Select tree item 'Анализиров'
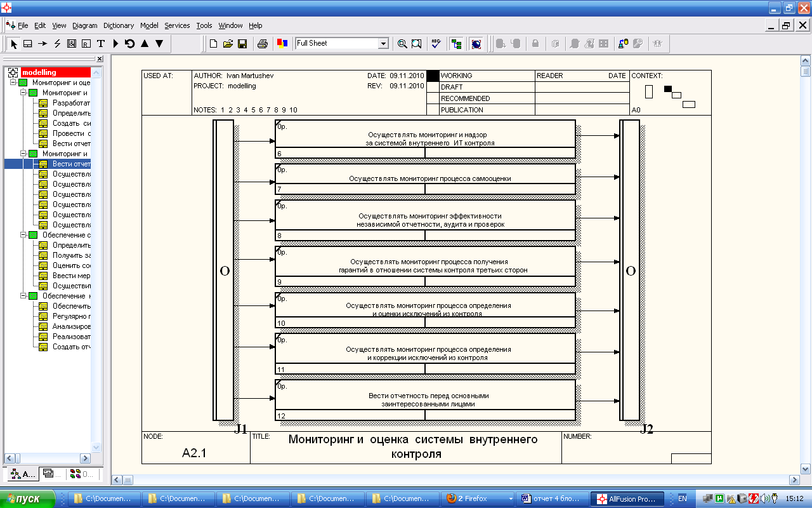 pos(71,326)
